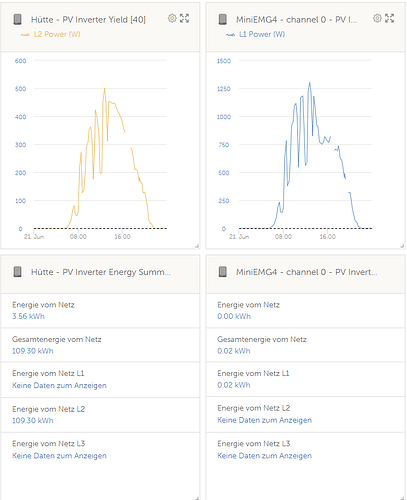Click the 109.30 kWh Gesamtenergie vom Netz value
The height and width of the screenshot is (500, 407).
[x=33, y=351]
